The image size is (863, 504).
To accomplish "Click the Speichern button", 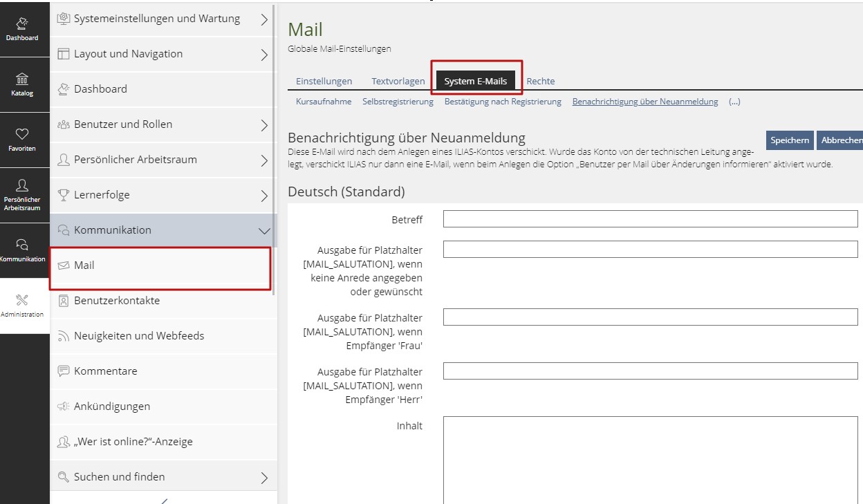I will coord(790,140).
